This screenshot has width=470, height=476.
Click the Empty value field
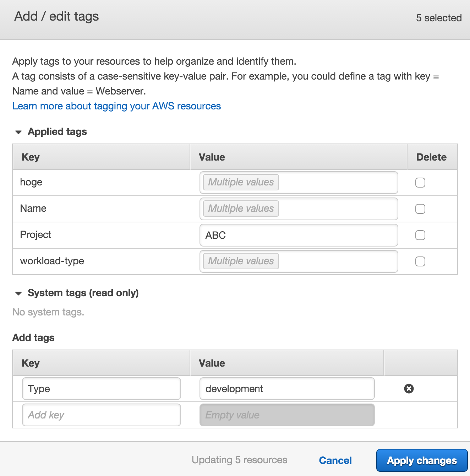click(x=287, y=415)
